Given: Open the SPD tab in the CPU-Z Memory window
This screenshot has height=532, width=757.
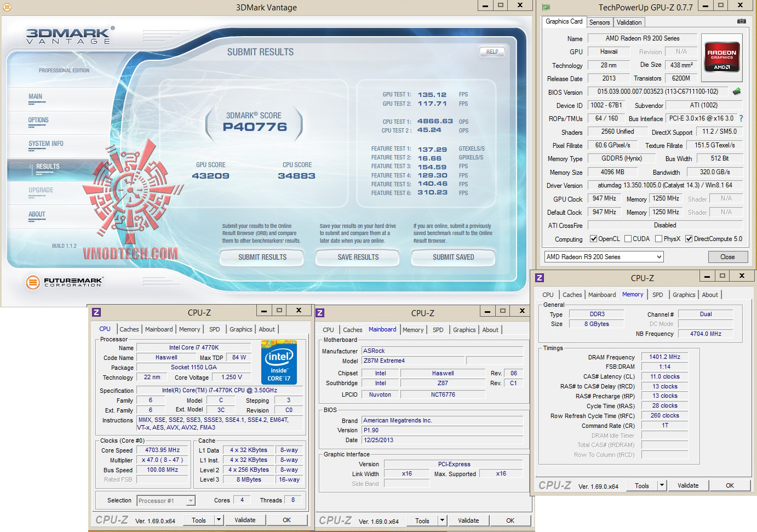Looking at the screenshot, I should [658, 295].
